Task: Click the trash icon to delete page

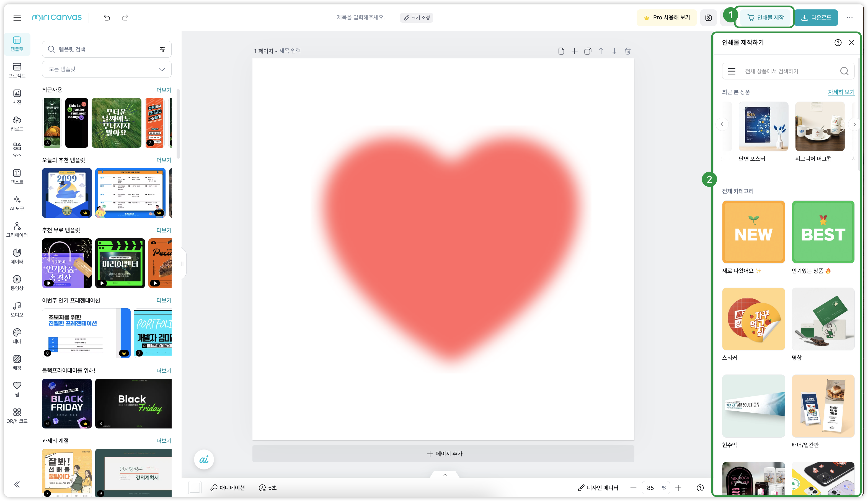Action: (627, 51)
